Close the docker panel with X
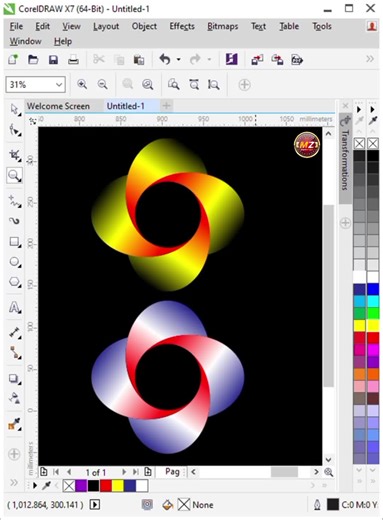 pyautogui.click(x=345, y=106)
